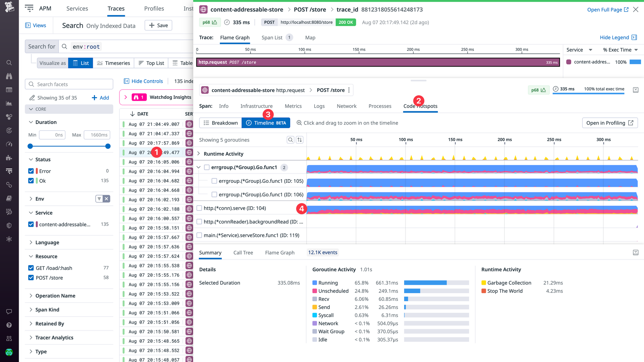Switch to Flame Graph view
Viewport: 644px width, 362px height.
[279, 252]
